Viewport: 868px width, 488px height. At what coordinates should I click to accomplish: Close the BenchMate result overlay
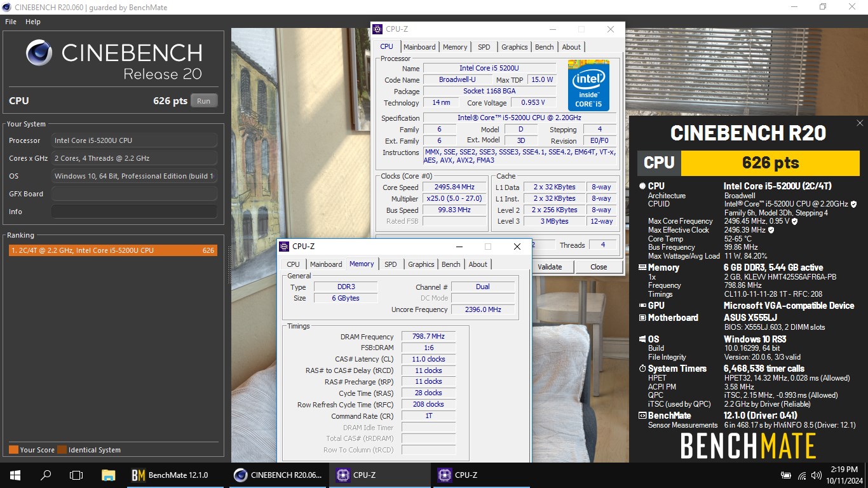point(860,123)
